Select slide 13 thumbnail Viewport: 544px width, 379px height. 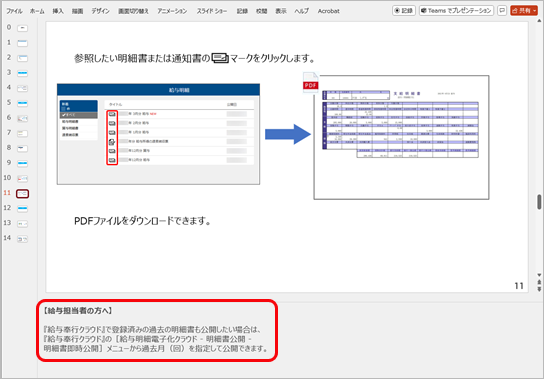tap(23, 224)
